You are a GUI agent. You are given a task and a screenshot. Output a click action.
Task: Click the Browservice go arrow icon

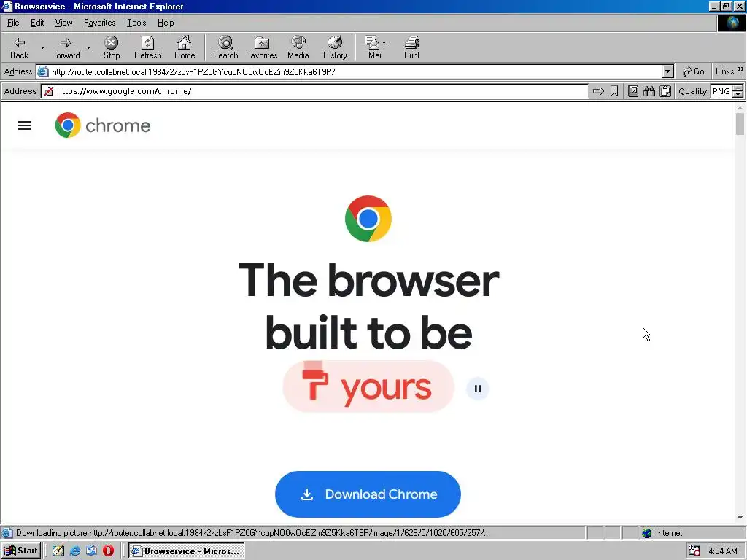(x=598, y=91)
